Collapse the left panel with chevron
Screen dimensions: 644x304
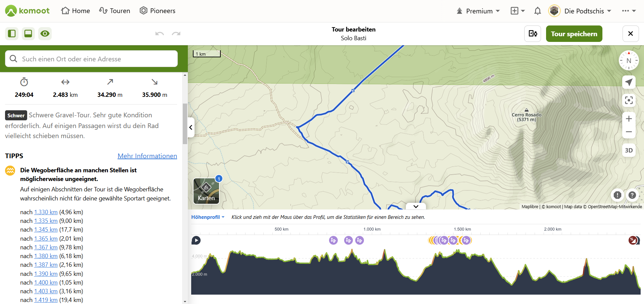191,127
